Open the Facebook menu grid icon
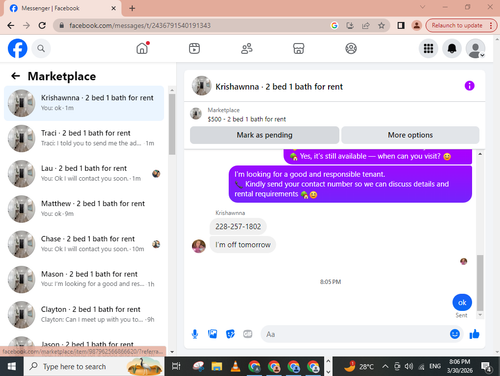The width and height of the screenshot is (500, 376). click(428, 49)
